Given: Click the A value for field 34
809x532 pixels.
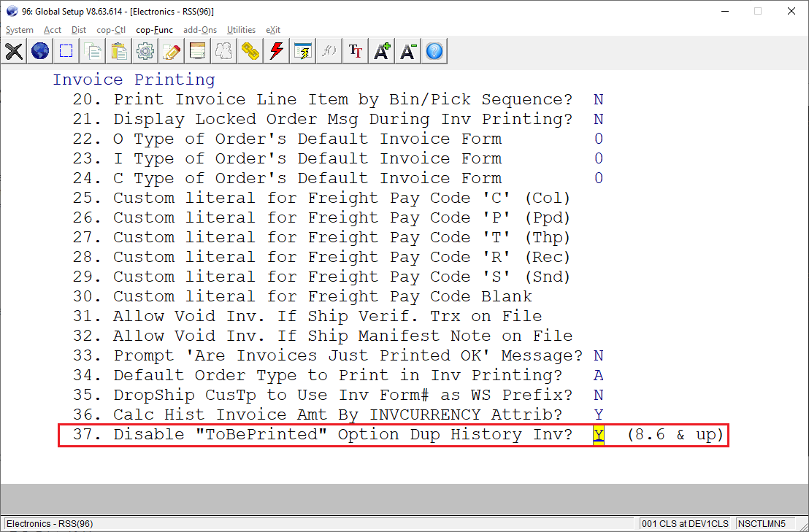Looking at the screenshot, I should 599,375.
